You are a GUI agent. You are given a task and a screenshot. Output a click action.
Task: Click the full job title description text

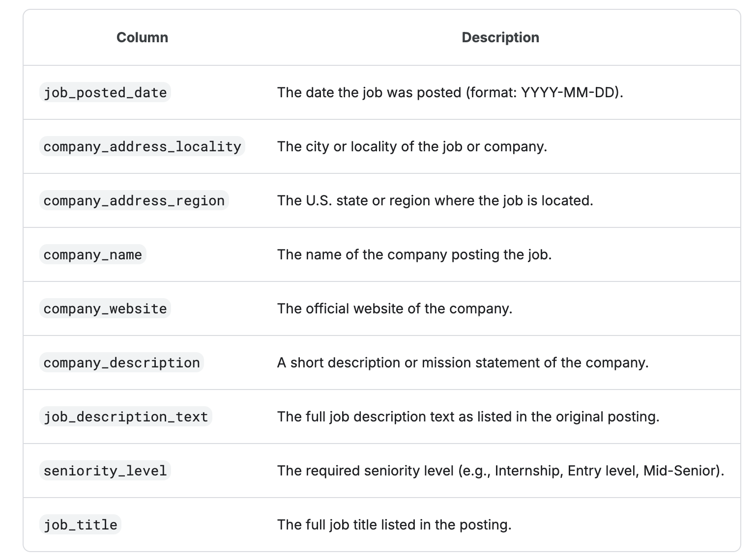[x=394, y=525]
